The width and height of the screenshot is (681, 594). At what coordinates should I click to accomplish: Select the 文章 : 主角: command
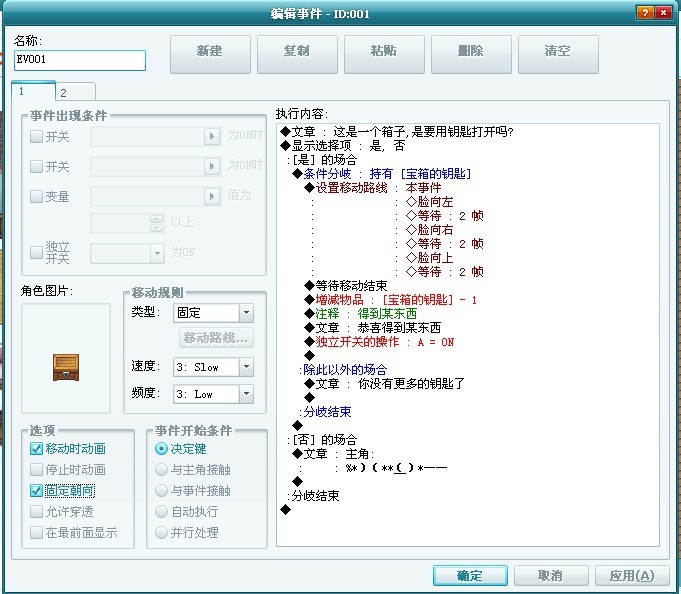tap(334, 454)
